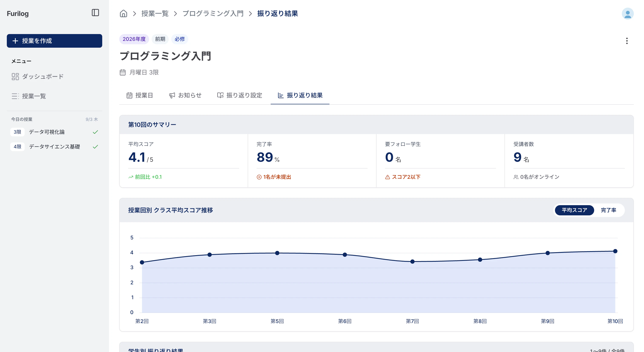Click the 第7回 data point on chart
The height and width of the screenshot is (352, 644).
pyautogui.click(x=413, y=262)
